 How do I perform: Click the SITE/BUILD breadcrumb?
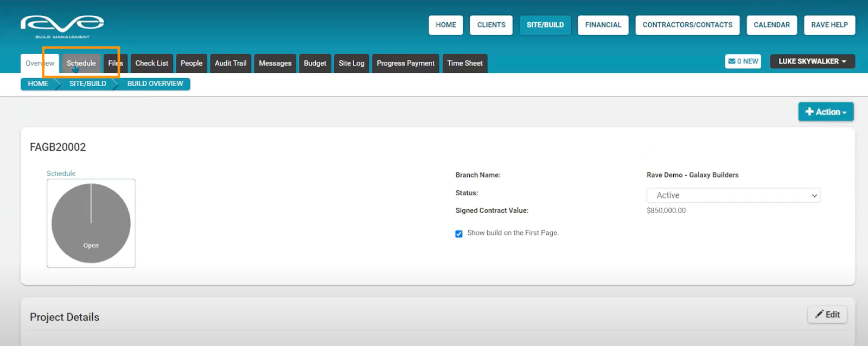88,84
